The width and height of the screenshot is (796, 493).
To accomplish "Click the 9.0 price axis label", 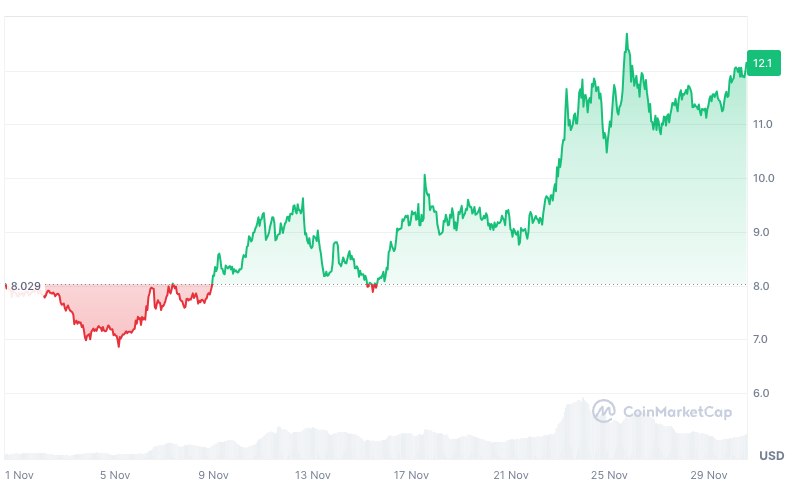I will (762, 233).
